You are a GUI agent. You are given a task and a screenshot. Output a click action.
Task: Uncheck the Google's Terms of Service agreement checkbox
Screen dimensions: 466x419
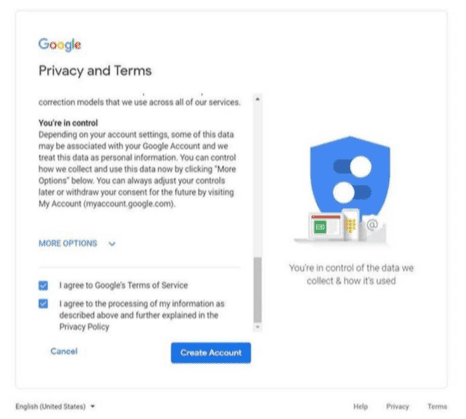(43, 285)
